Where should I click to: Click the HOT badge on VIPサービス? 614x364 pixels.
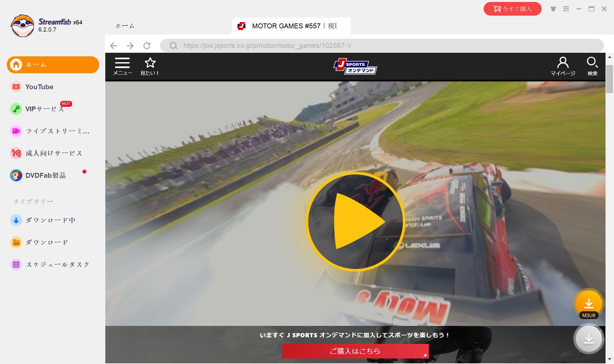(x=66, y=104)
